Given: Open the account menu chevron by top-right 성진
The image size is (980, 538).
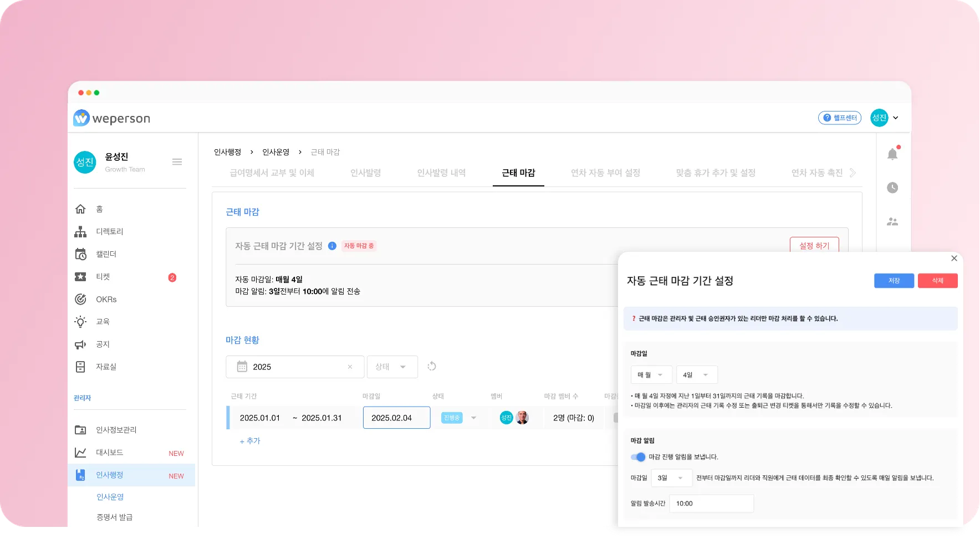Looking at the screenshot, I should [896, 118].
